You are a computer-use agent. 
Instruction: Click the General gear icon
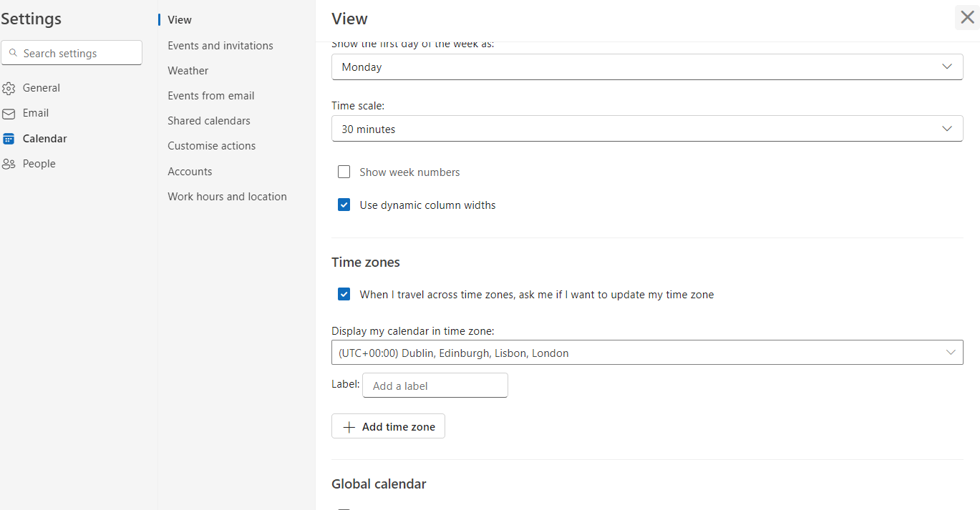[x=9, y=89]
